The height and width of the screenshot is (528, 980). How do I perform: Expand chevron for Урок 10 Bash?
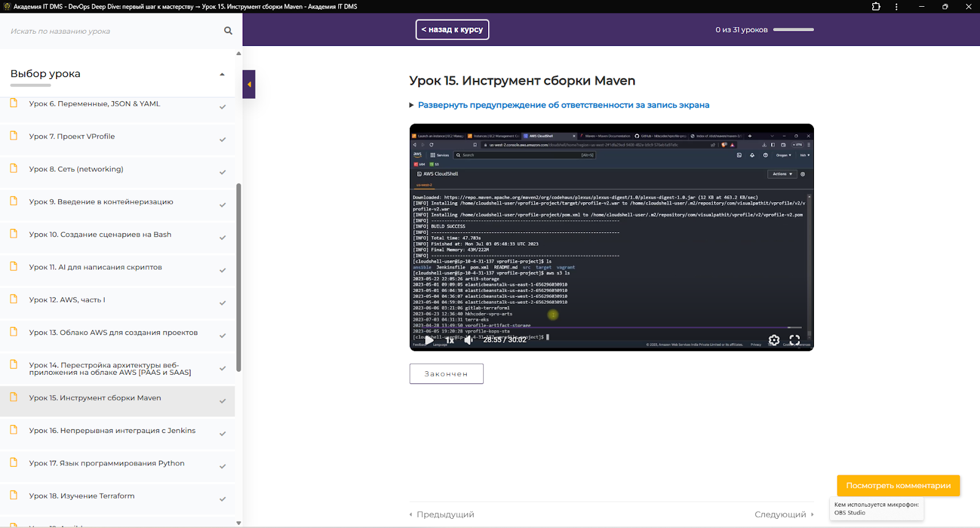tap(223, 238)
